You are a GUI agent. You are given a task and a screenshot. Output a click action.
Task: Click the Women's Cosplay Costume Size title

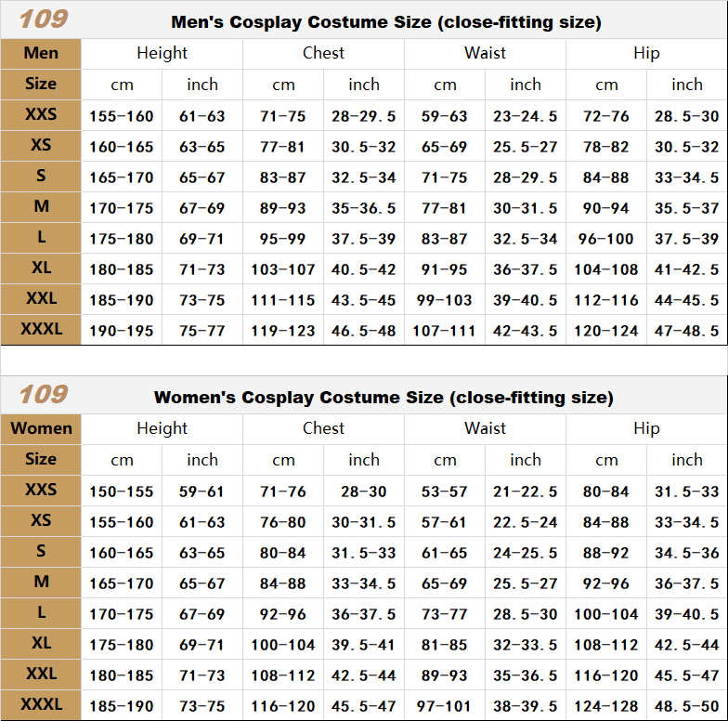pyautogui.click(x=383, y=398)
